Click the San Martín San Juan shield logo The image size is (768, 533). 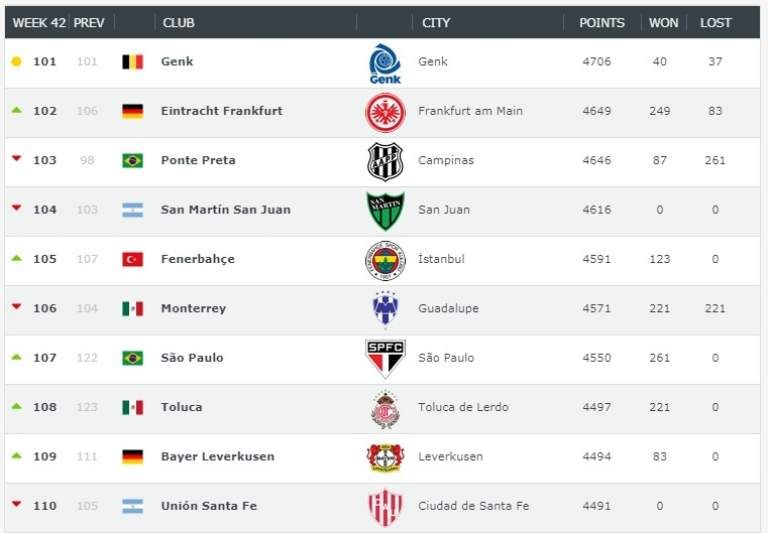385,210
